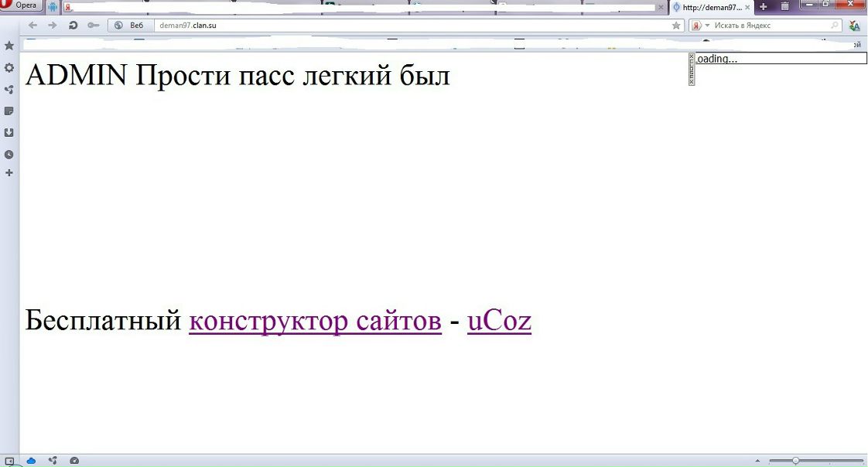This screenshot has width=868, height=467.
Task: Click the Yandex translate icon beside search box
Action: [856, 25]
